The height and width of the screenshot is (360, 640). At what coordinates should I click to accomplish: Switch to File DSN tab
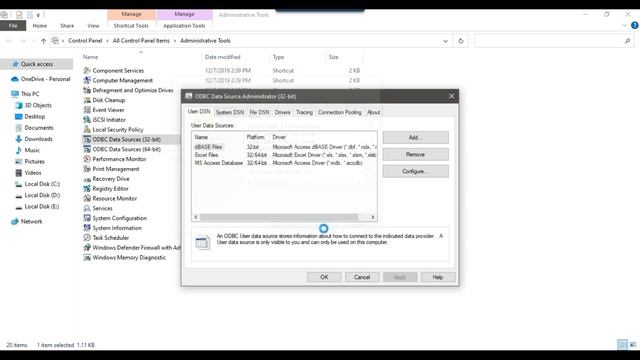259,112
